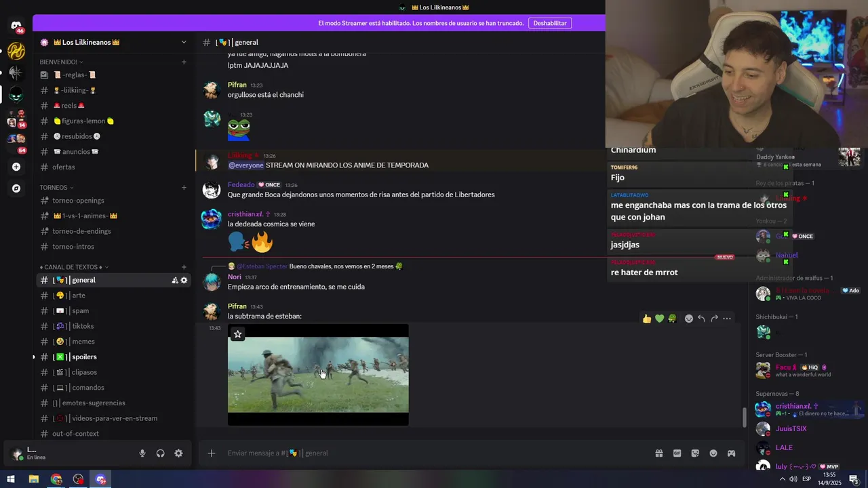Open attachment plus button in message bar
Image resolution: width=868 pixels, height=488 pixels.
click(x=212, y=453)
